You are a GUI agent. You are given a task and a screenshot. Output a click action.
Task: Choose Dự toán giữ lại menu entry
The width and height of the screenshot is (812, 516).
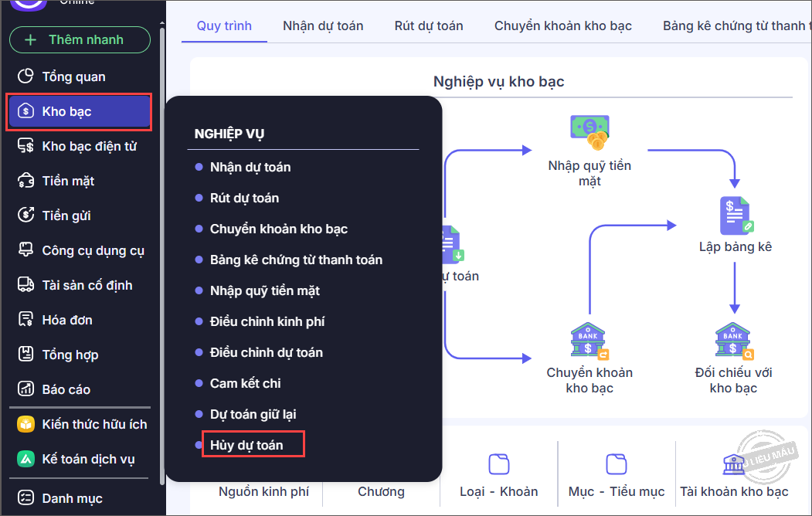pyautogui.click(x=253, y=415)
